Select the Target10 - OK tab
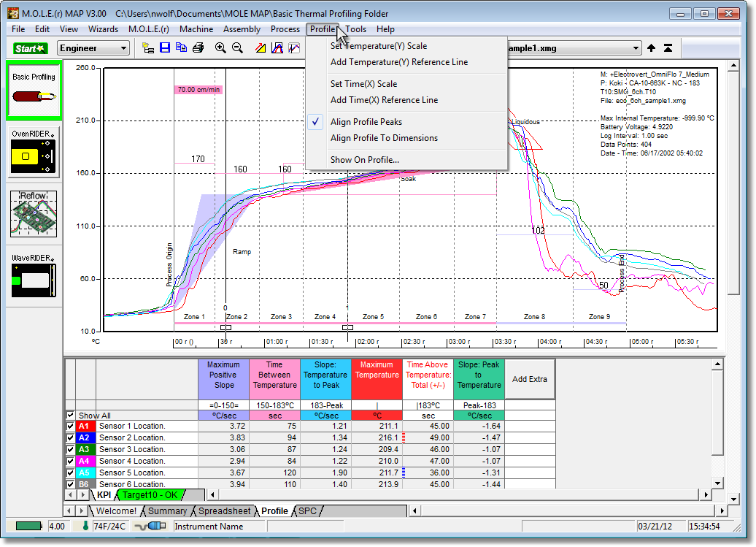This screenshot has height=547, width=756. (x=150, y=495)
